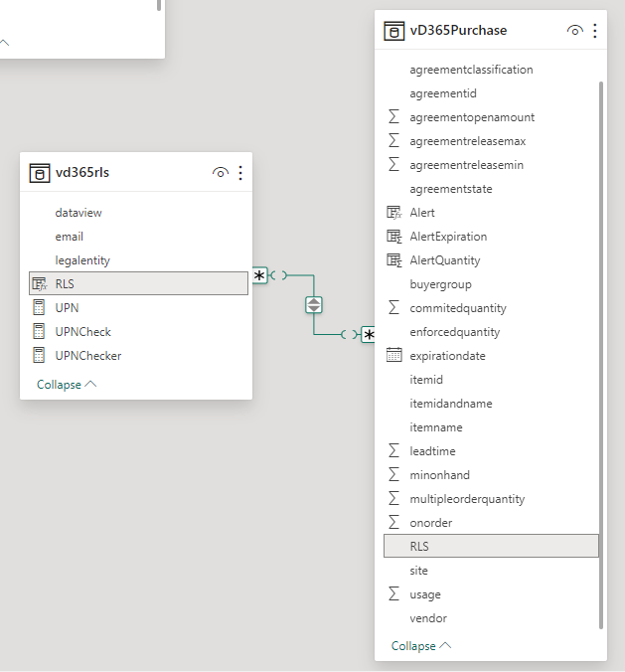The image size is (625, 672).
Task: Click the sigma icon next to onorder
Action: pyautogui.click(x=393, y=522)
